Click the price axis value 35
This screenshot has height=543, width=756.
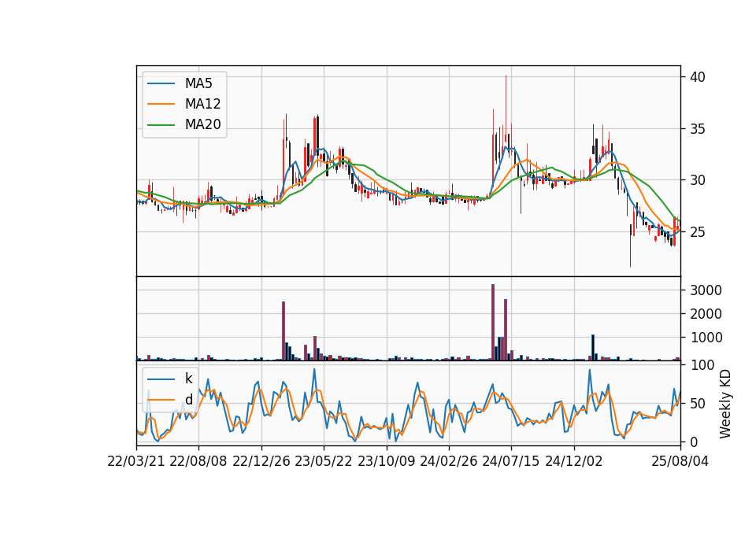pos(697,129)
